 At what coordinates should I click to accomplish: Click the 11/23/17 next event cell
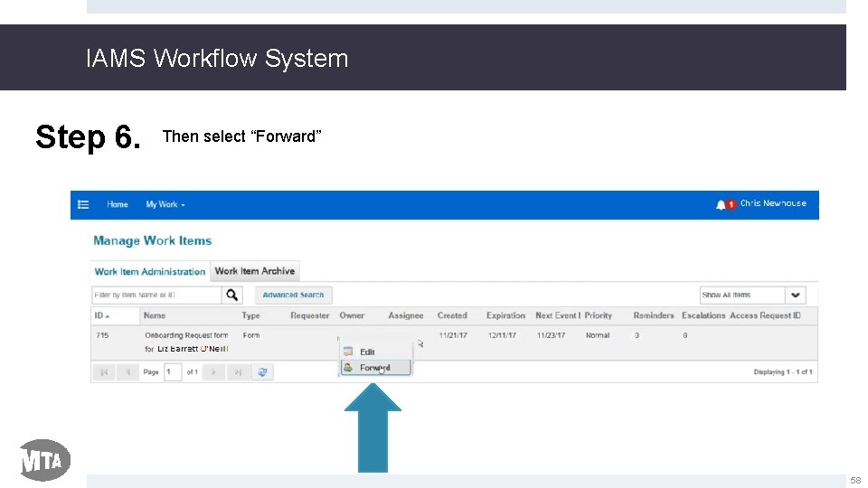[x=551, y=335]
